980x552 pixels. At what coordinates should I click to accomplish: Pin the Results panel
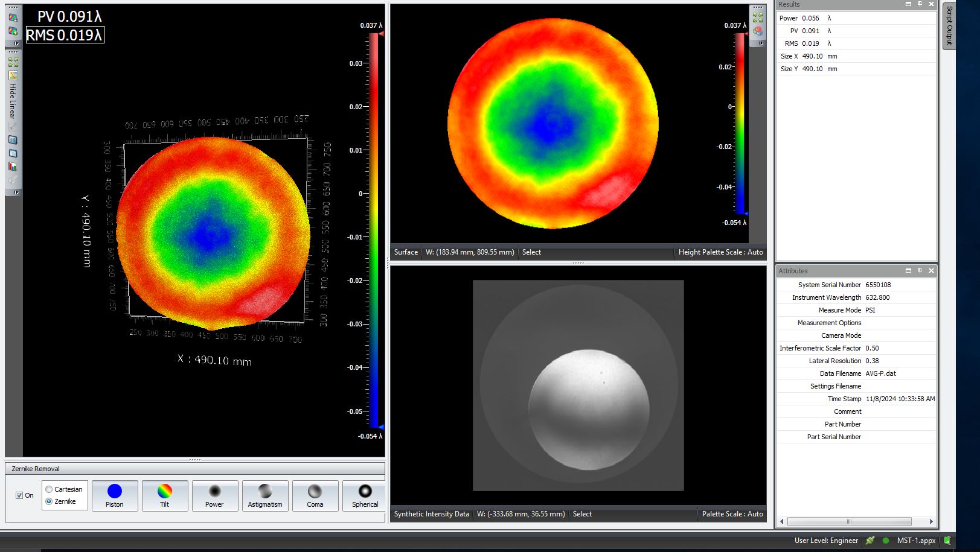click(920, 4)
